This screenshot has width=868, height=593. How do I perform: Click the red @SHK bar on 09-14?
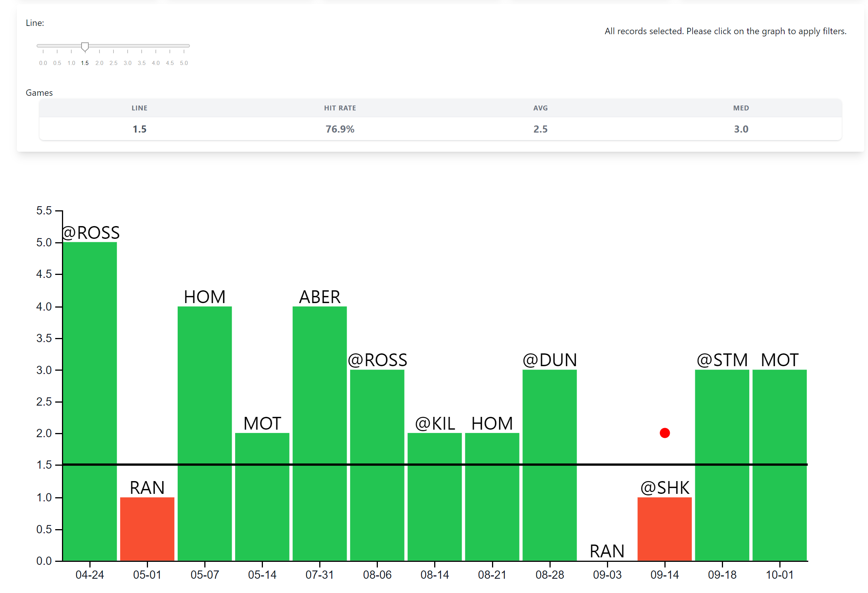tap(664, 529)
